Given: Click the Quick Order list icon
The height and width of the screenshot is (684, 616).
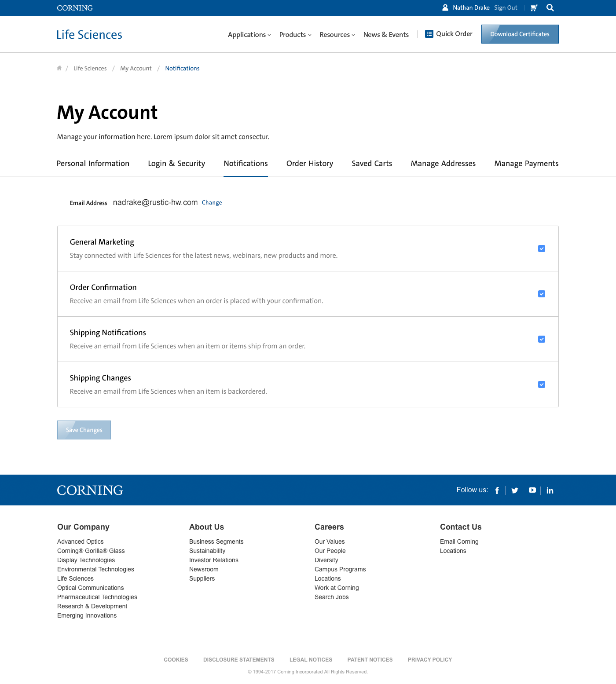Looking at the screenshot, I should 429,34.
